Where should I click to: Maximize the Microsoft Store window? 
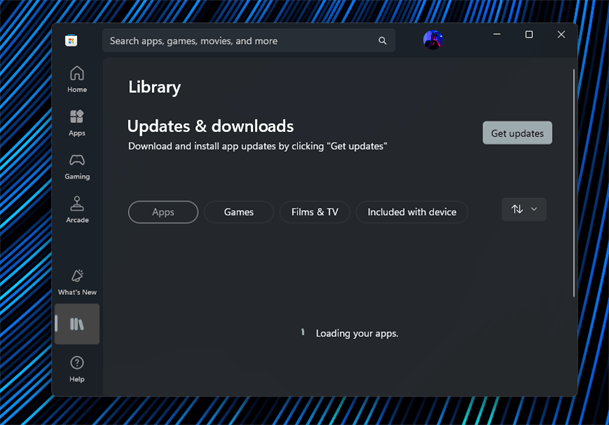click(x=529, y=35)
